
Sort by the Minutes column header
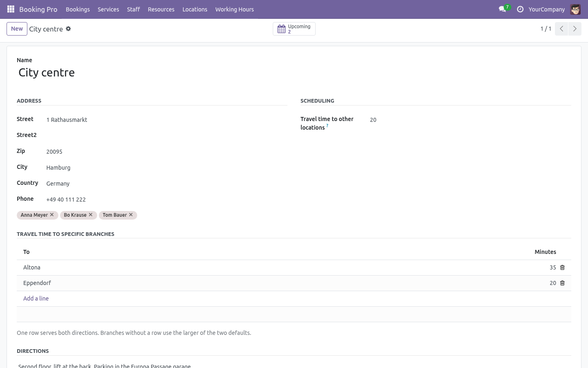(545, 252)
